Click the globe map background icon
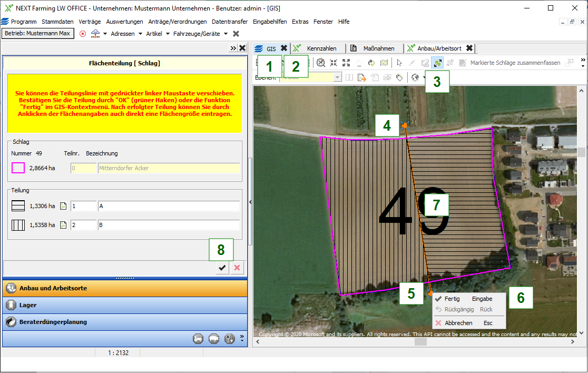The image size is (588, 373). pos(415,77)
